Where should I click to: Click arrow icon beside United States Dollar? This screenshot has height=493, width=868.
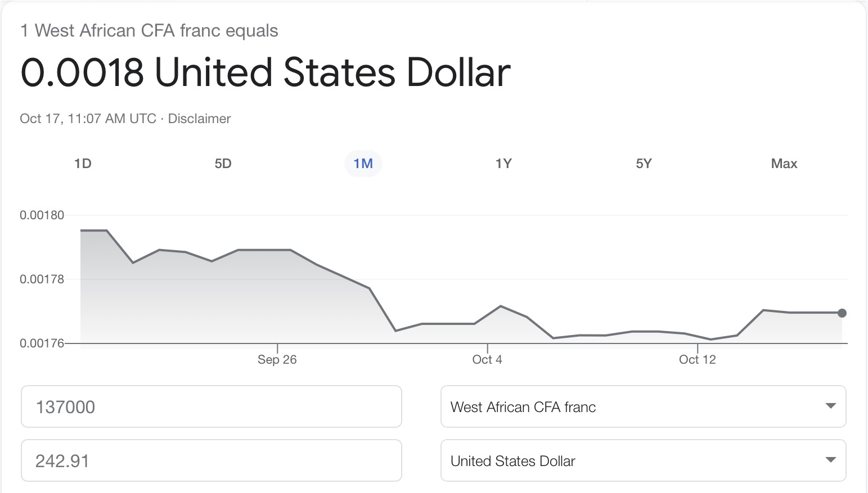(830, 460)
